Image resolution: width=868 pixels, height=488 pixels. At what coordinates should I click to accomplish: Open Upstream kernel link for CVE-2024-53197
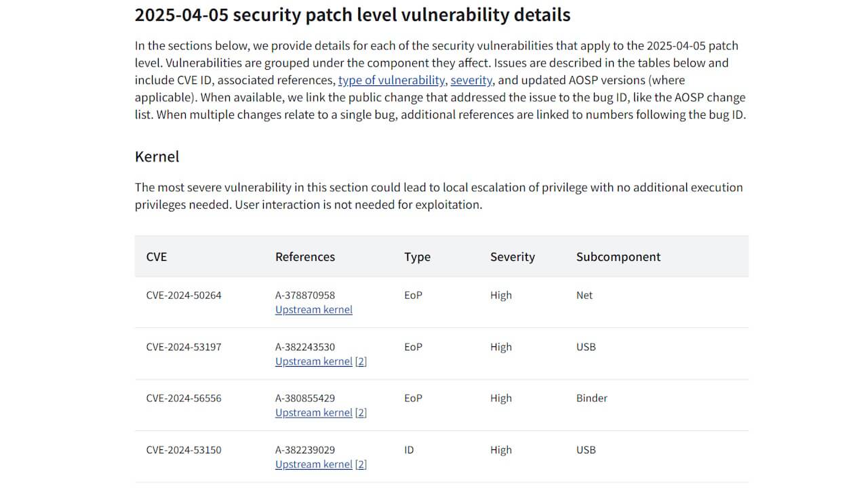[314, 361]
